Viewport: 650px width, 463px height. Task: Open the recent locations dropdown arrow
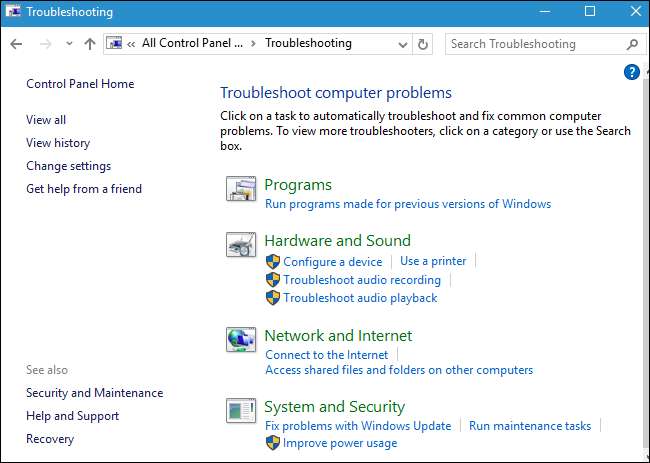[69, 44]
